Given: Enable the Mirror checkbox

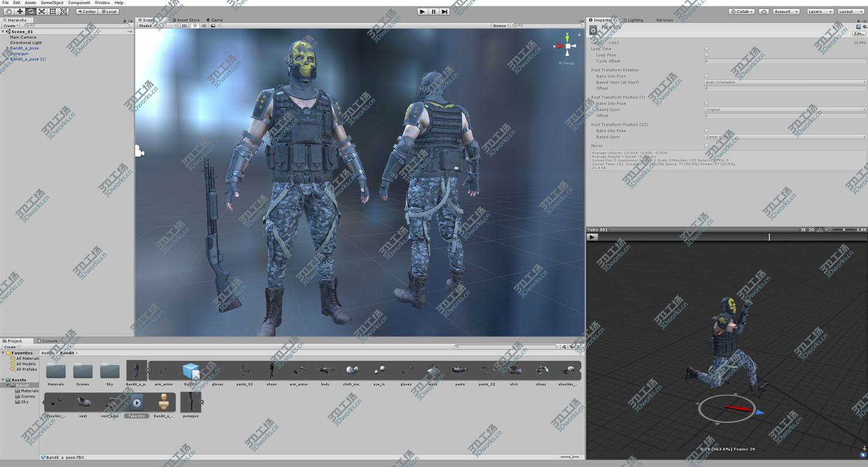Looking at the screenshot, I should coord(707,145).
